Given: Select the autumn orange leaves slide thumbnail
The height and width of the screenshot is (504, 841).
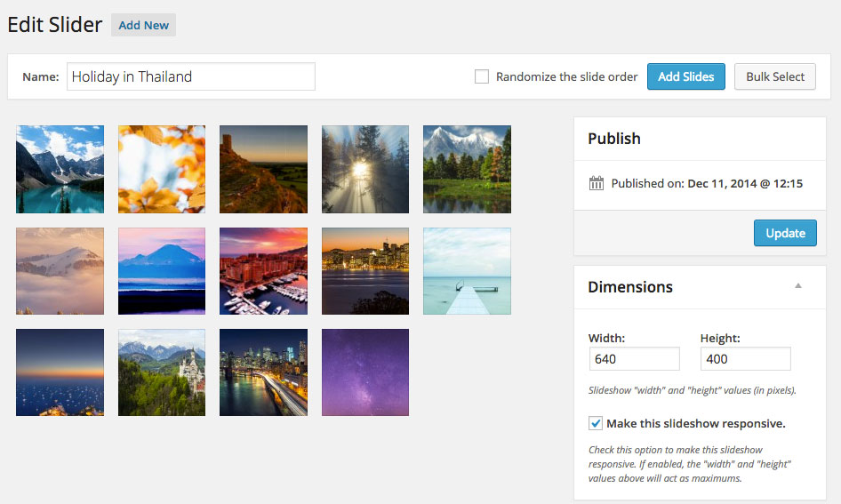Looking at the screenshot, I should (162, 169).
